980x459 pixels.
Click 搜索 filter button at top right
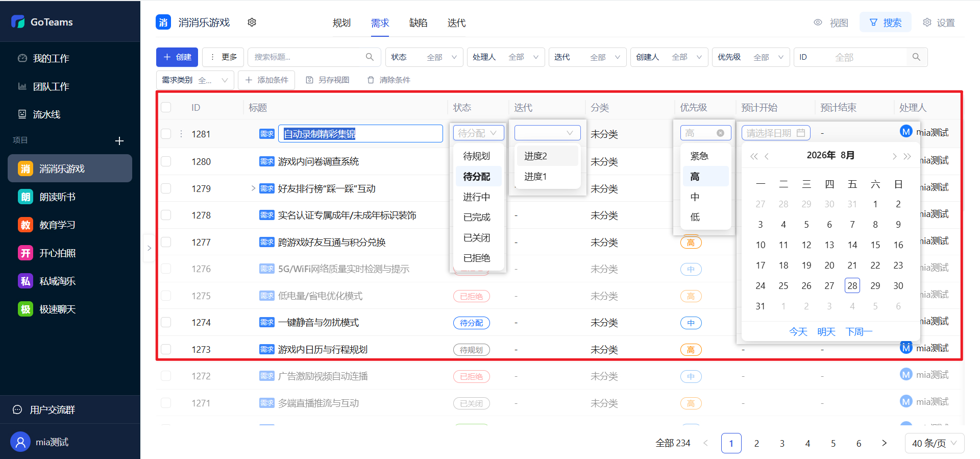tap(886, 22)
